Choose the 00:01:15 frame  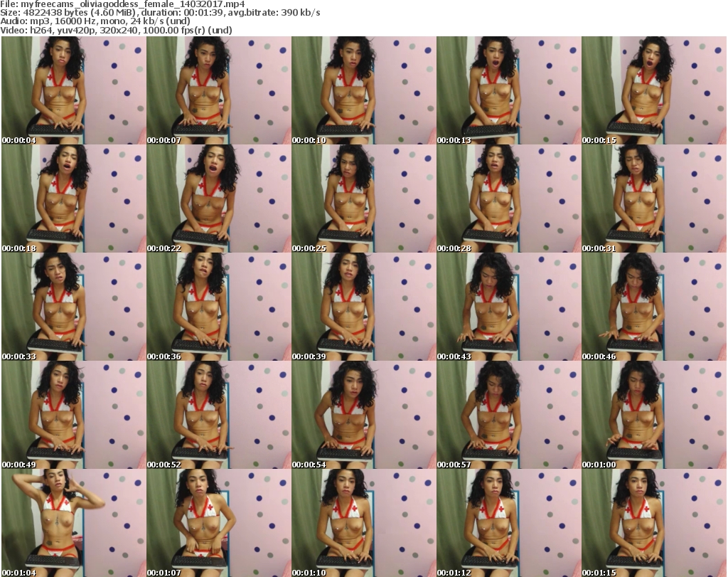[654, 523]
